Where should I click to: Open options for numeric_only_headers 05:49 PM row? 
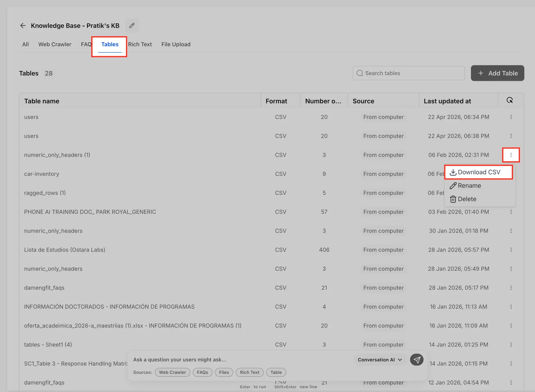pos(511,269)
